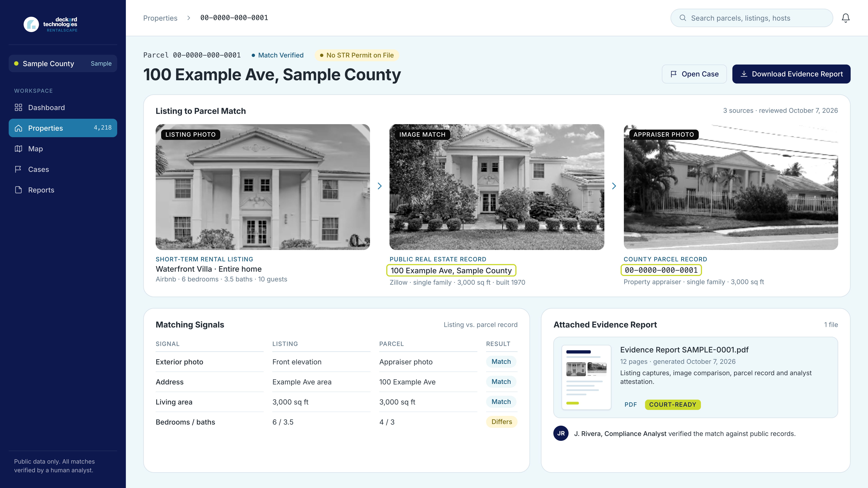View the Appraiser Photo image

pyautogui.click(x=731, y=187)
